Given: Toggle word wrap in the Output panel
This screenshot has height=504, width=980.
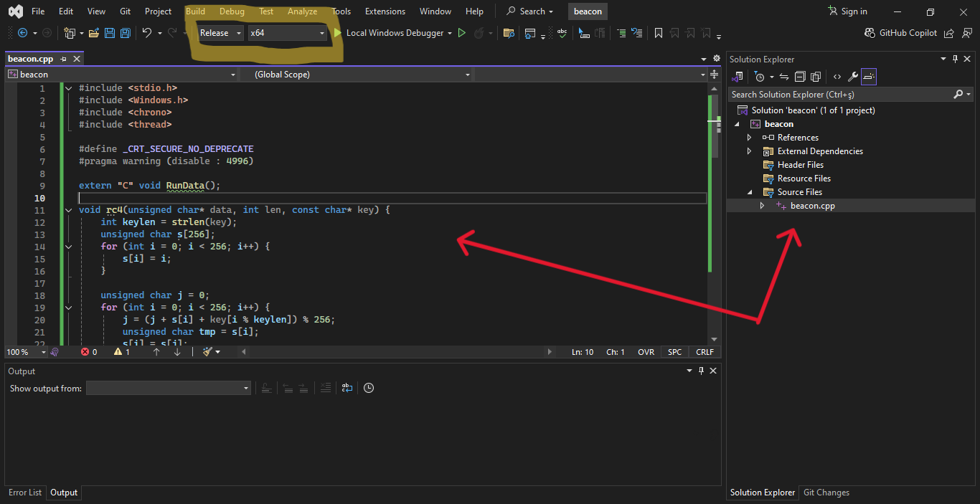Looking at the screenshot, I should click(x=347, y=388).
